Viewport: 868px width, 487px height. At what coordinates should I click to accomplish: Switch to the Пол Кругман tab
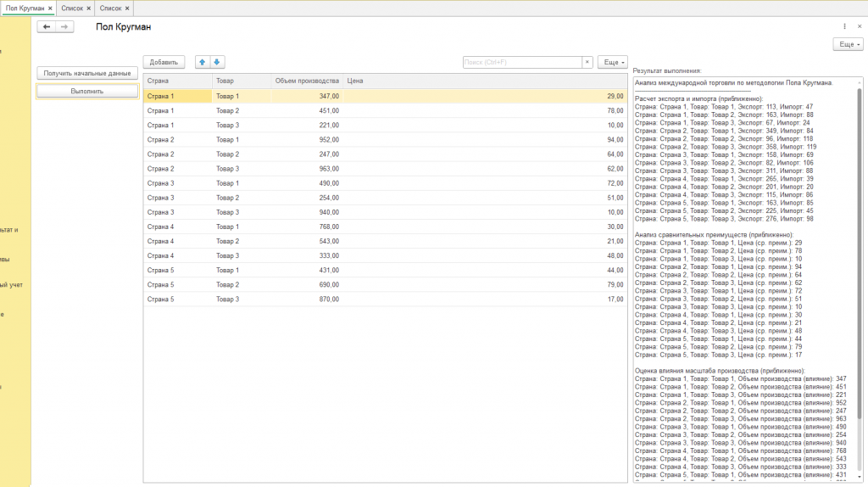[25, 8]
